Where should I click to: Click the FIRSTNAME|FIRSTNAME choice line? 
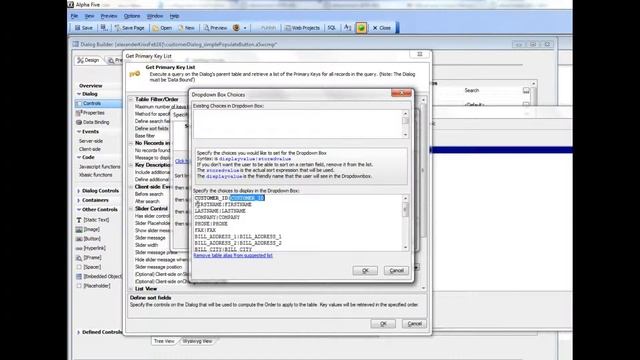tap(223, 204)
